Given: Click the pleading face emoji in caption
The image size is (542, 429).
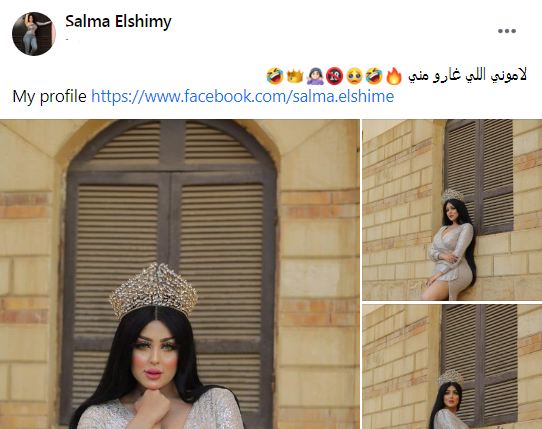Looking at the screenshot, I should click(354, 76).
